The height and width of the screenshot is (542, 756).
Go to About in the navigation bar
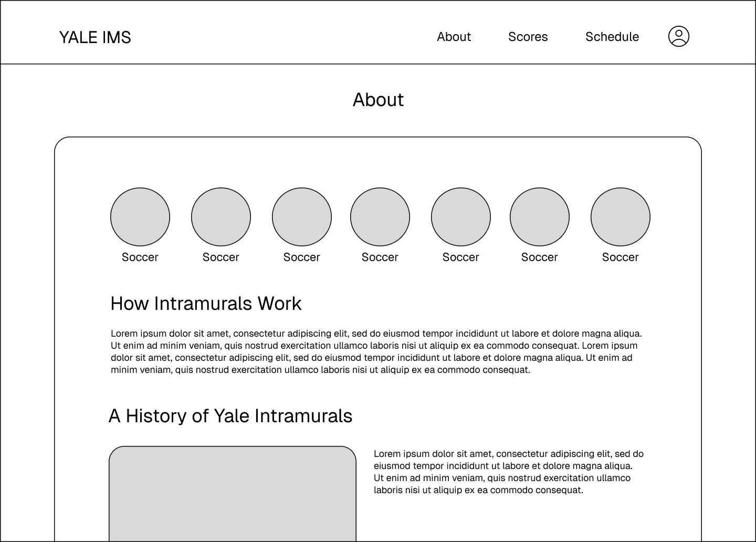pos(454,37)
